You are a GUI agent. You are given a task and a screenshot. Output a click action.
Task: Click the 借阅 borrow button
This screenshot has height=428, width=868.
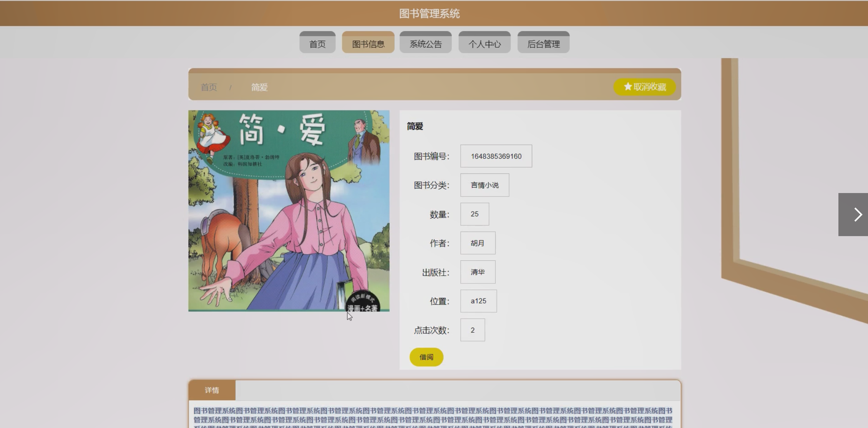pos(427,357)
